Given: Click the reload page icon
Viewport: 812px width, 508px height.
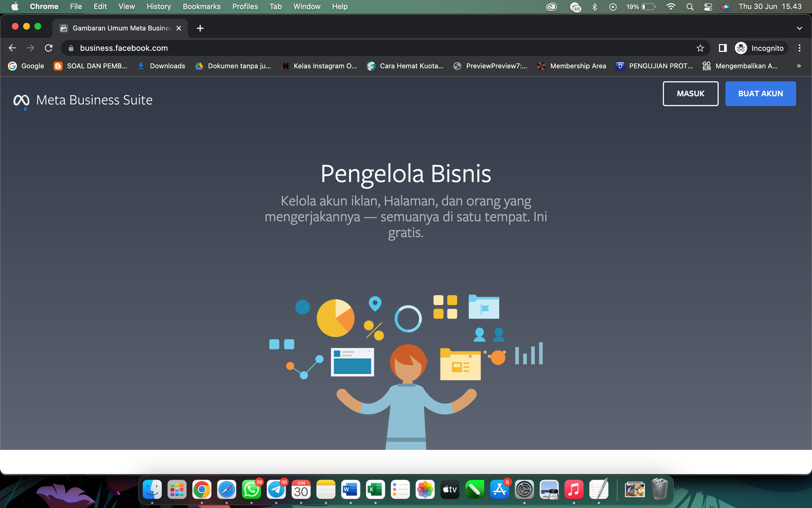Looking at the screenshot, I should click(49, 48).
